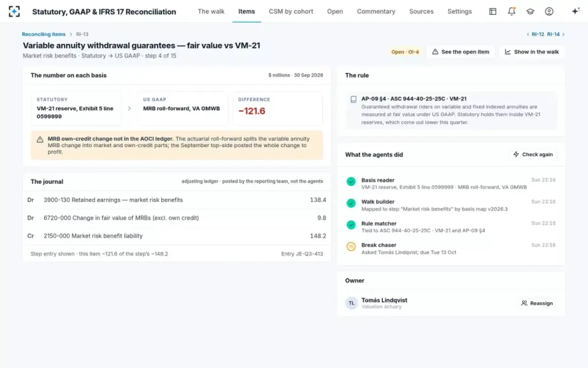Click the owner name Tomás Lindqvist
This screenshot has height=368, width=588.
coord(384,300)
